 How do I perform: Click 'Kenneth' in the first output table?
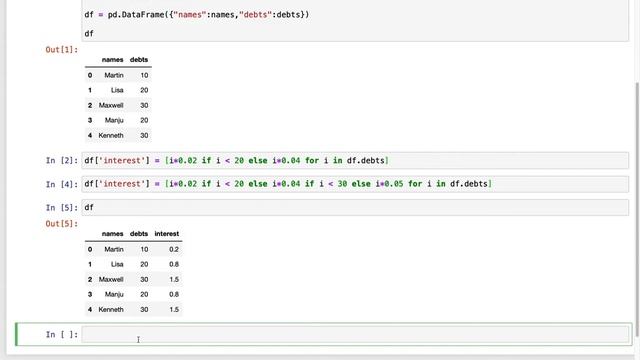(x=111, y=135)
